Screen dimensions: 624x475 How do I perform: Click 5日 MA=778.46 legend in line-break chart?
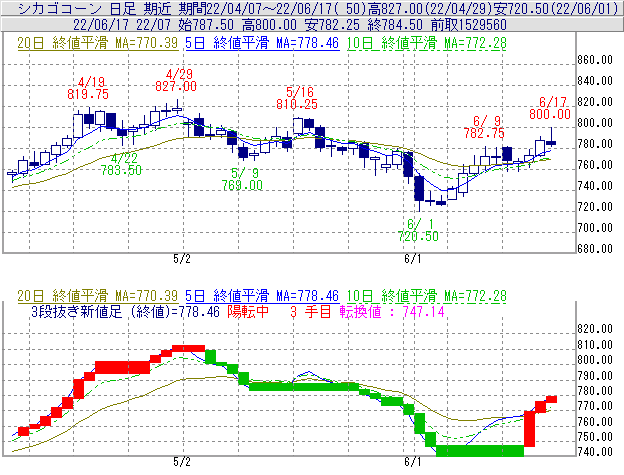(262, 296)
